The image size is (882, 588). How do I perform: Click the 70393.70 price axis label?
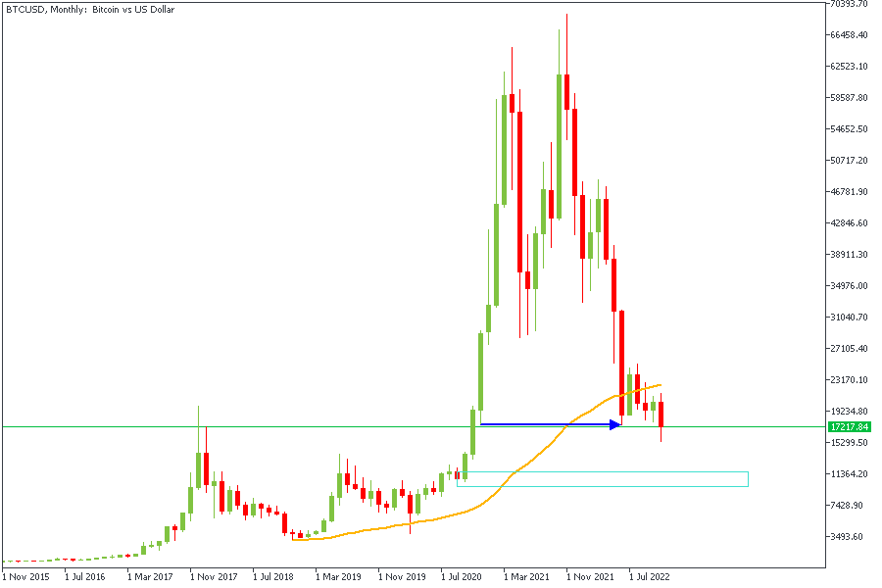849,4
